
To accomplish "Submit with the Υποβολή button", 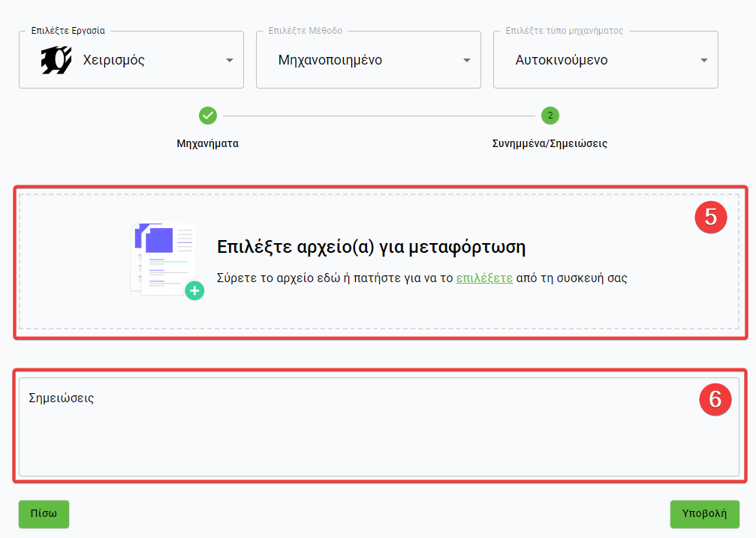I will (x=704, y=514).
